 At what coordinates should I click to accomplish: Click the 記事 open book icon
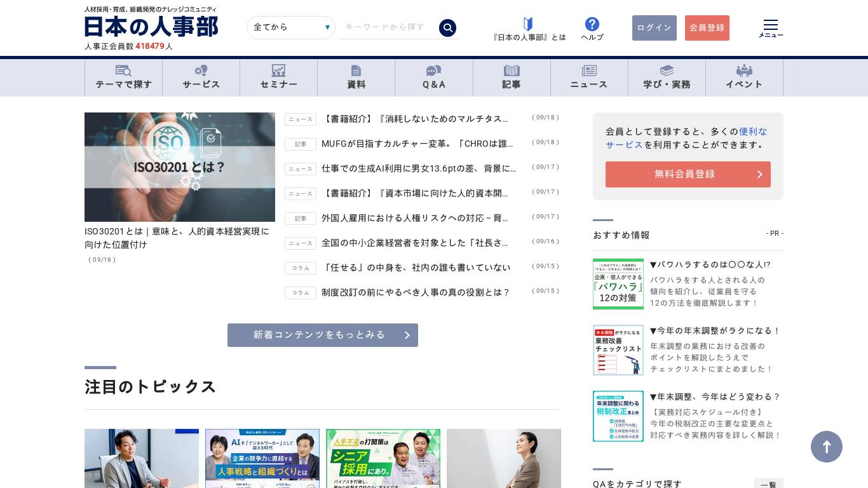point(512,71)
